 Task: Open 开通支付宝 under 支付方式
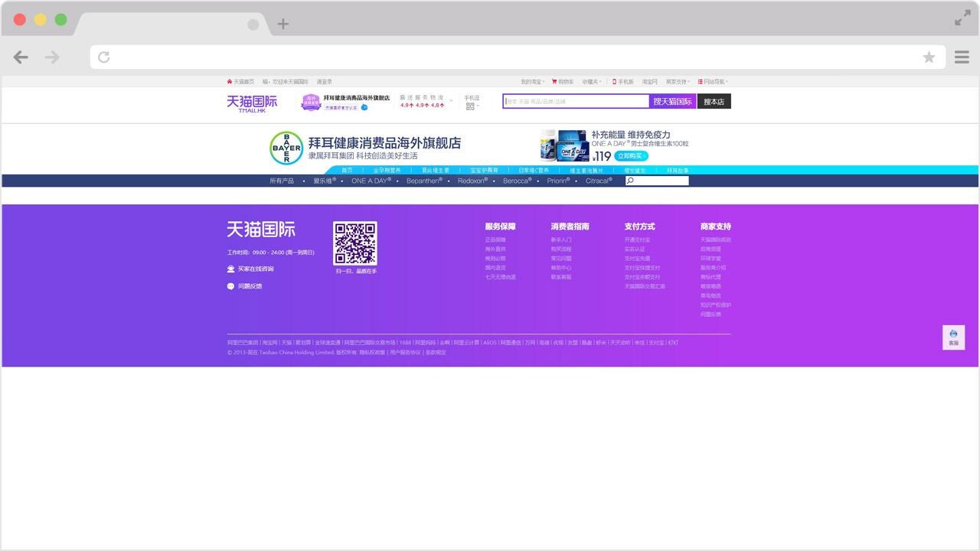tap(638, 240)
